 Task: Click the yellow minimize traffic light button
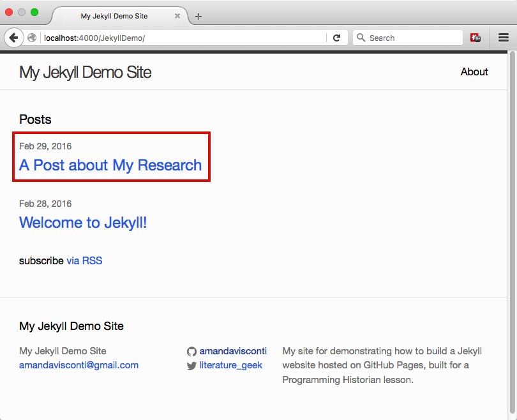(22, 11)
